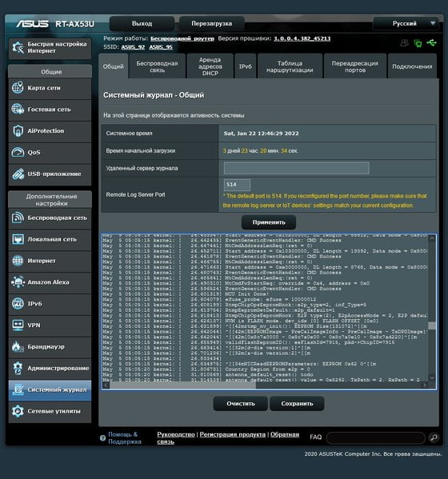
Task: Click the USB status icon in header
Action: point(431,42)
